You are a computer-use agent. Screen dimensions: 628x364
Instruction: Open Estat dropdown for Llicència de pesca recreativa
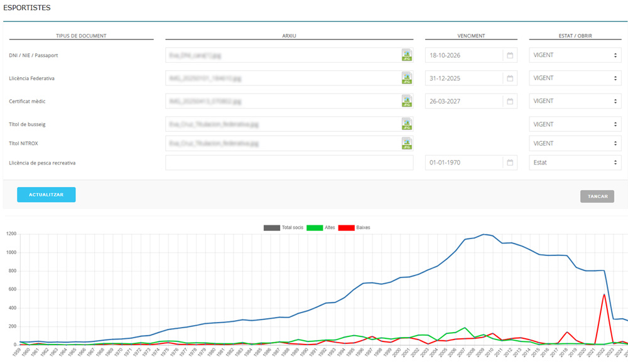click(x=575, y=163)
